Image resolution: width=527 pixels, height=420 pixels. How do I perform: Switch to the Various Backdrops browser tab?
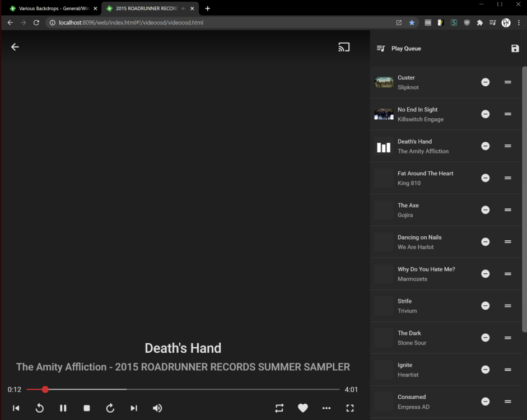click(50, 8)
